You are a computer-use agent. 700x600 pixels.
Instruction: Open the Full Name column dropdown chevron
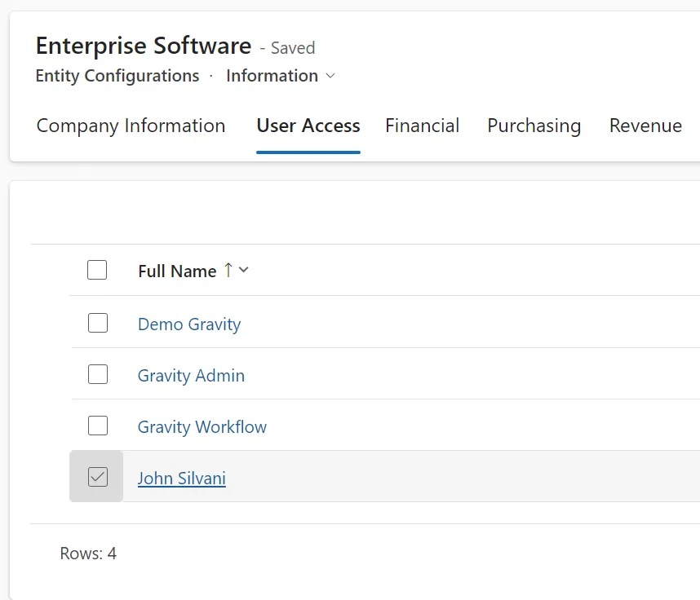coord(243,270)
